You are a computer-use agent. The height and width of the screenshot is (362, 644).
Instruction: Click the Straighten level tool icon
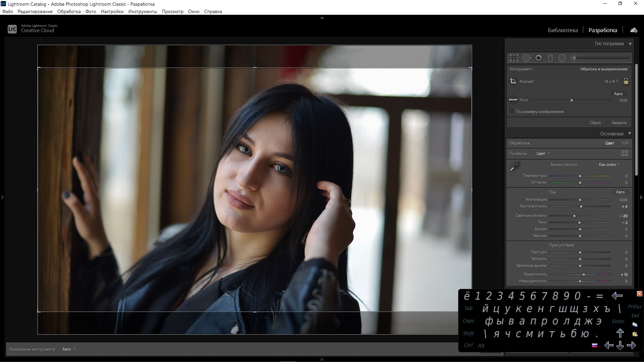[x=513, y=100]
